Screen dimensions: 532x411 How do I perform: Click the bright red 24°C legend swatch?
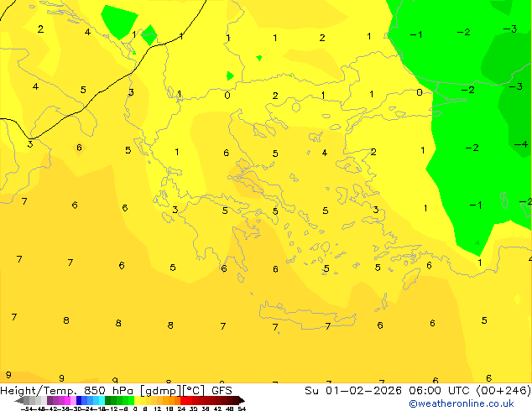point(183,400)
